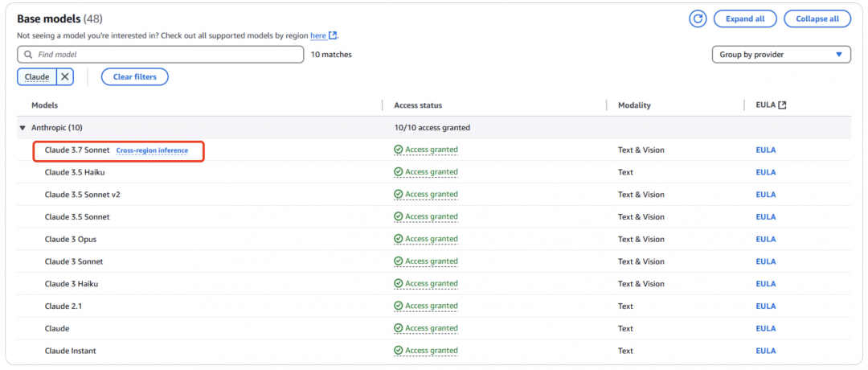Click the Access granted checkmark for Claude 3 Opus
868x370 pixels.
pyautogui.click(x=399, y=239)
